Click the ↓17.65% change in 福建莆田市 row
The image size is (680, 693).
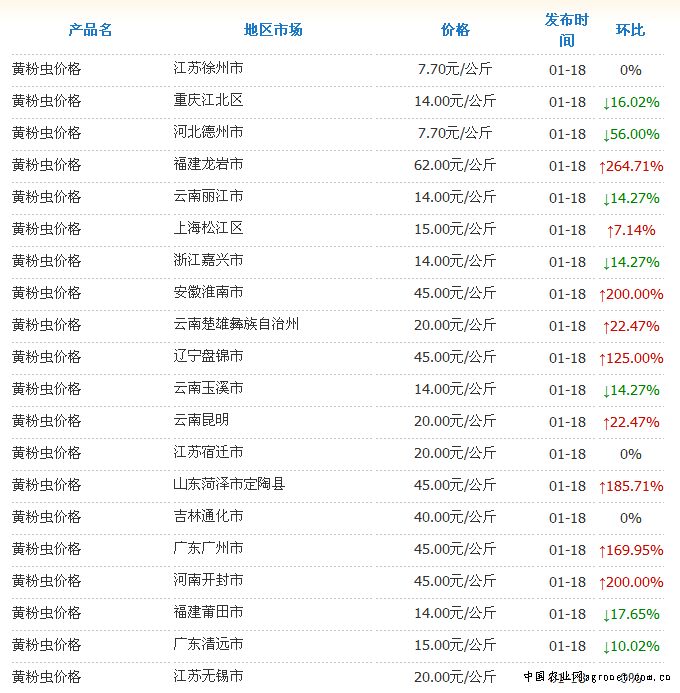pyautogui.click(x=630, y=614)
